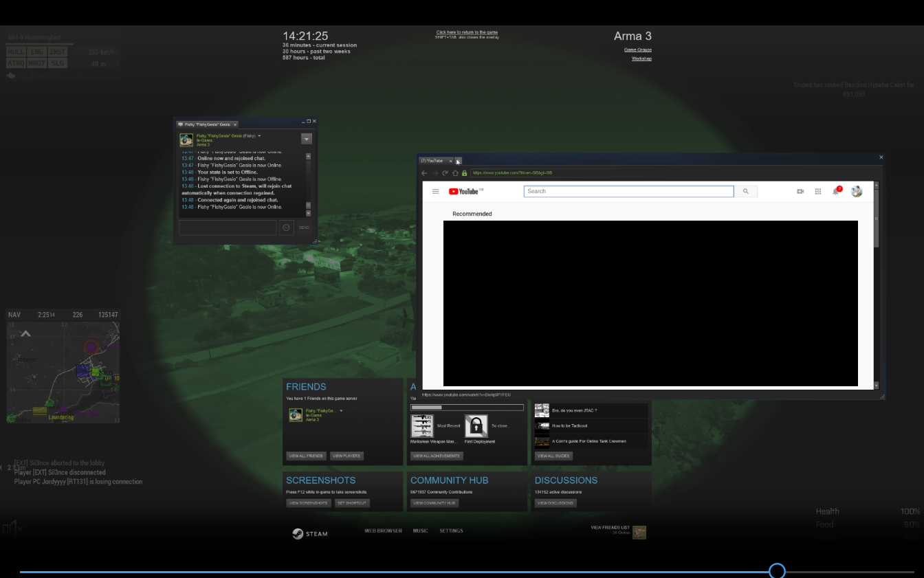The width and height of the screenshot is (924, 578).
Task: Click the muted speaker icon
Action: click(12, 529)
